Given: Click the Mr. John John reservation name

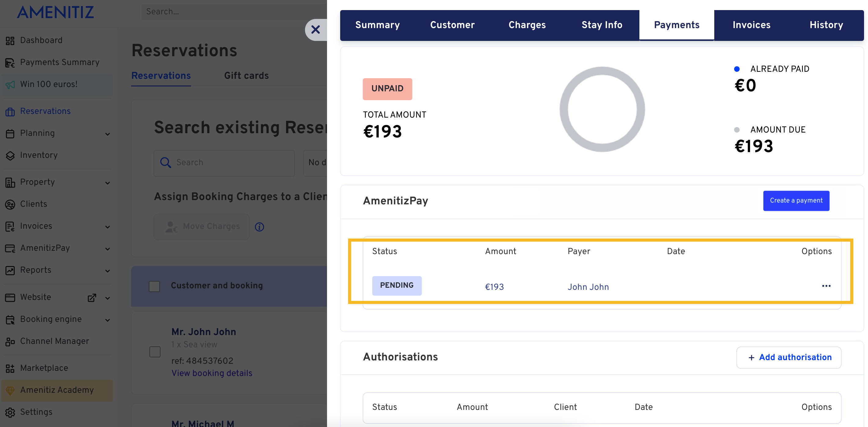Looking at the screenshot, I should 204,332.
